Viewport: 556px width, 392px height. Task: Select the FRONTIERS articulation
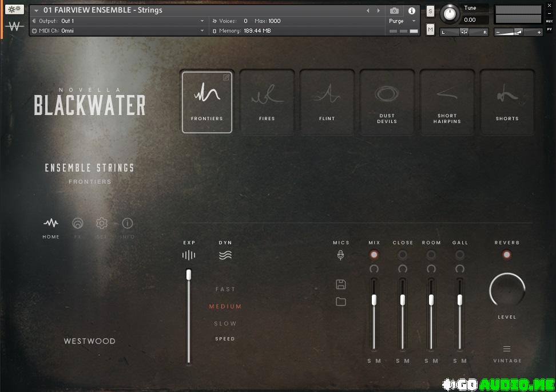pos(207,102)
